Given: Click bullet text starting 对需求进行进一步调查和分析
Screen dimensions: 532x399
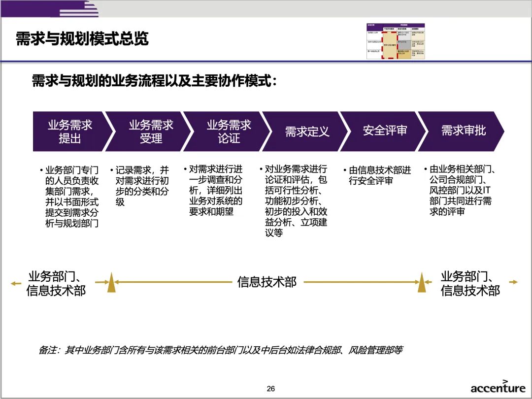Looking at the screenshot, I should pyautogui.click(x=213, y=191).
